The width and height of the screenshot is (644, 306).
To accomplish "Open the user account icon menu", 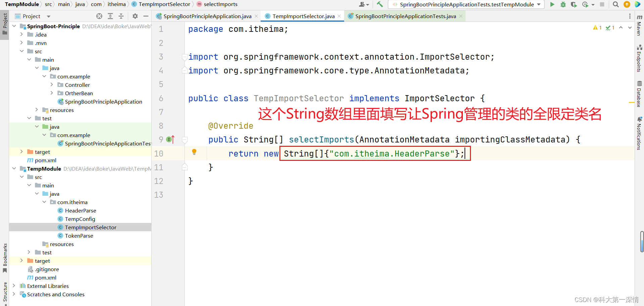I will (364, 4).
